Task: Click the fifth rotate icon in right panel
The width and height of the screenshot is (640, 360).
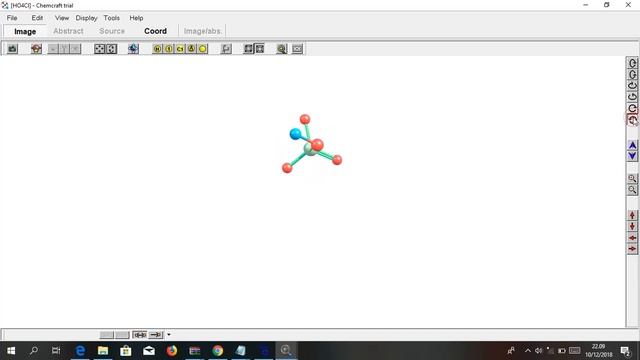Action: point(632,109)
